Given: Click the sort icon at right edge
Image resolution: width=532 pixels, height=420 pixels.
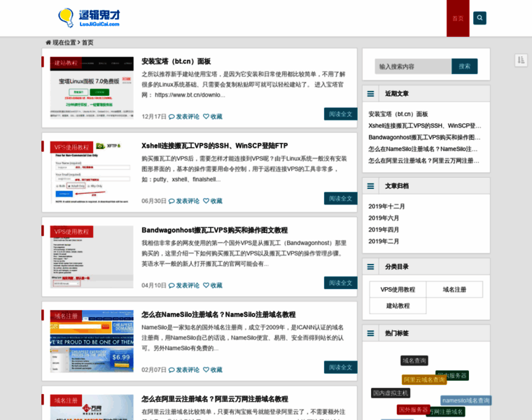Looking at the screenshot, I should coord(521,60).
